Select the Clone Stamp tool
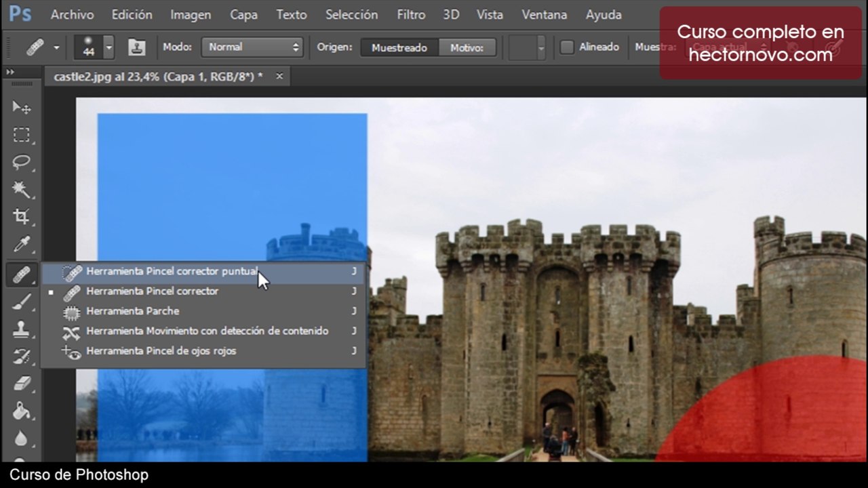 pos(22,329)
